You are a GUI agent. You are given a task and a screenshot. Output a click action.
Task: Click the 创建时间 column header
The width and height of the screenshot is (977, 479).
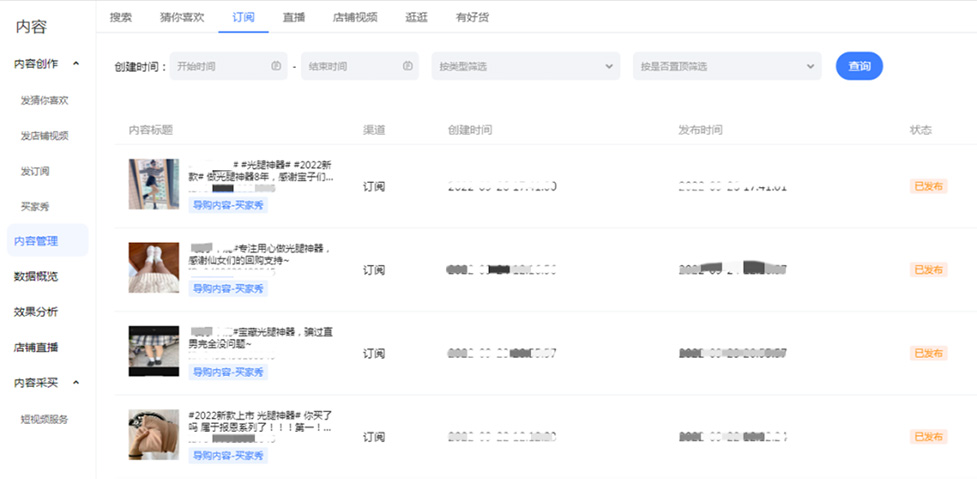(470, 130)
